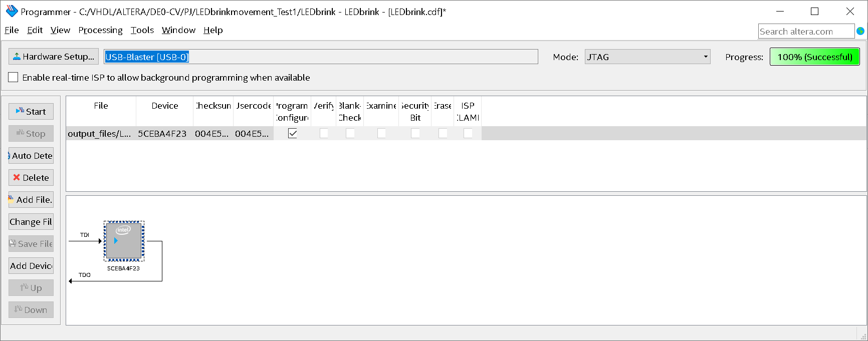Move the device Up in the chain
Screen dimensions: 868x341
pos(31,288)
